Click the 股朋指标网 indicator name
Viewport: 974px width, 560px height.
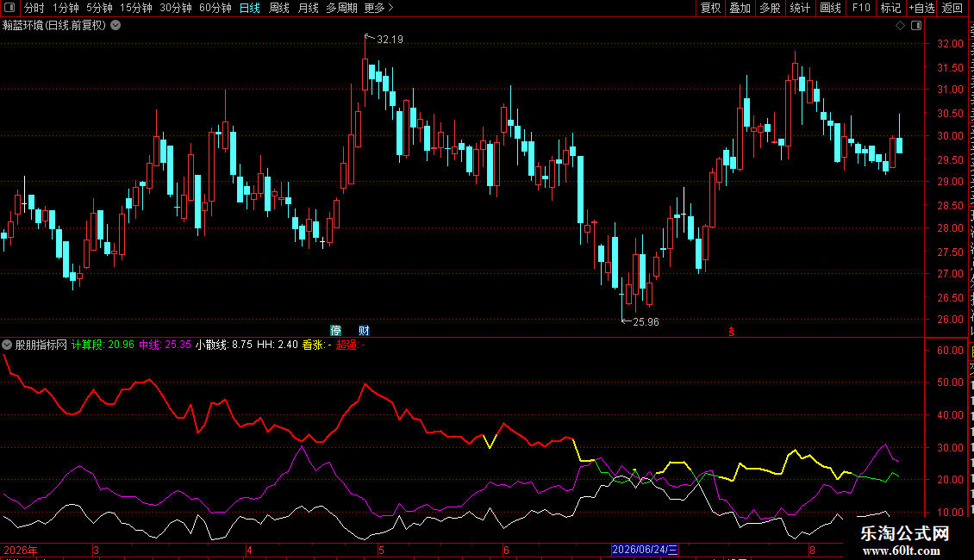tap(41, 345)
